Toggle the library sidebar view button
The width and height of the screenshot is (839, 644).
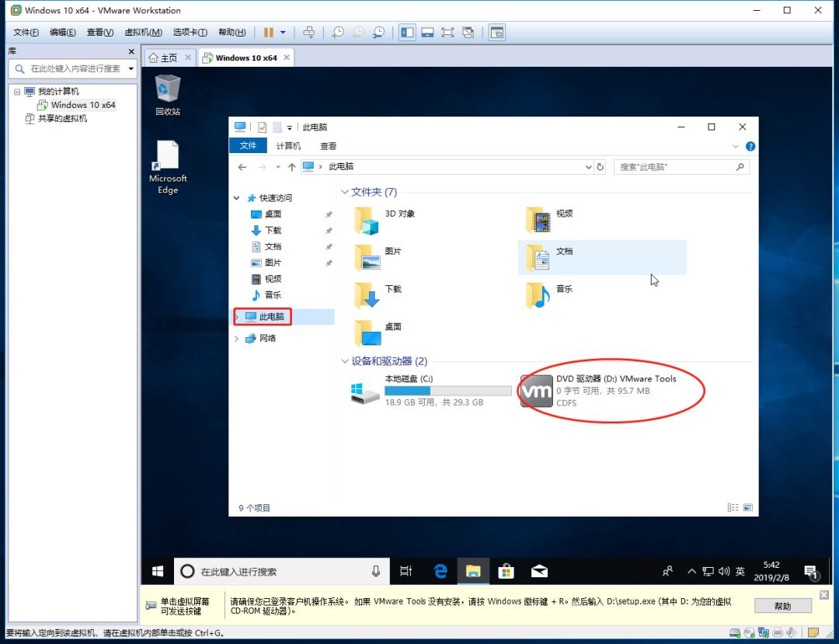tap(407, 33)
